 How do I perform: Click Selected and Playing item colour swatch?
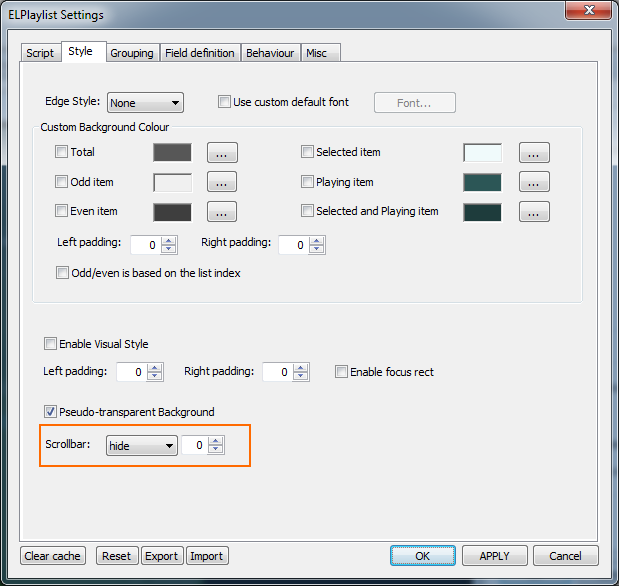(x=482, y=212)
